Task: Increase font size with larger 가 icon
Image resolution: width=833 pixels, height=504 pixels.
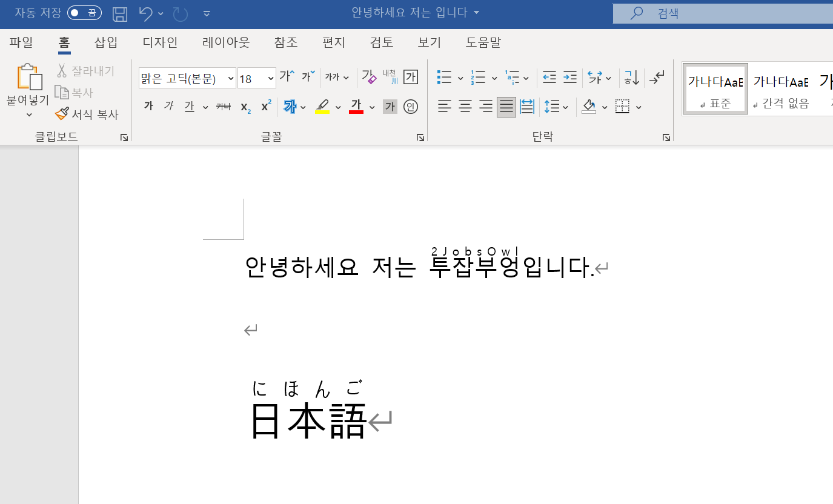Action: click(287, 77)
